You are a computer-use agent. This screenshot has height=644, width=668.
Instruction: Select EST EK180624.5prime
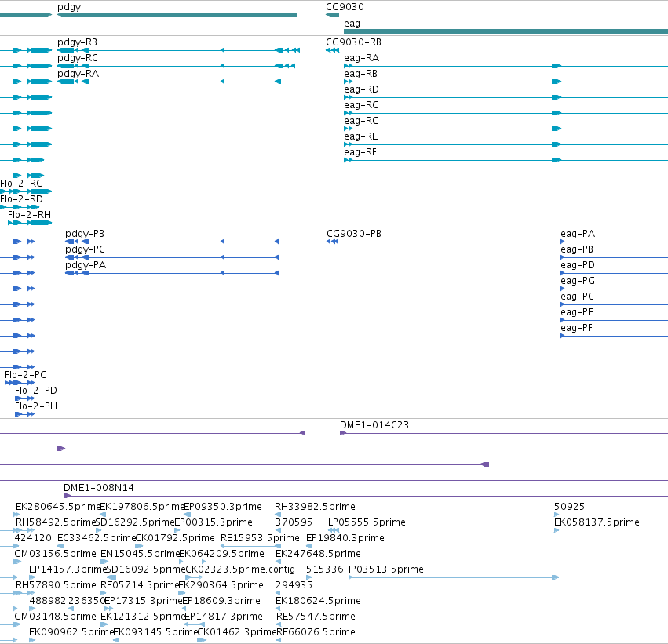[x=318, y=601]
